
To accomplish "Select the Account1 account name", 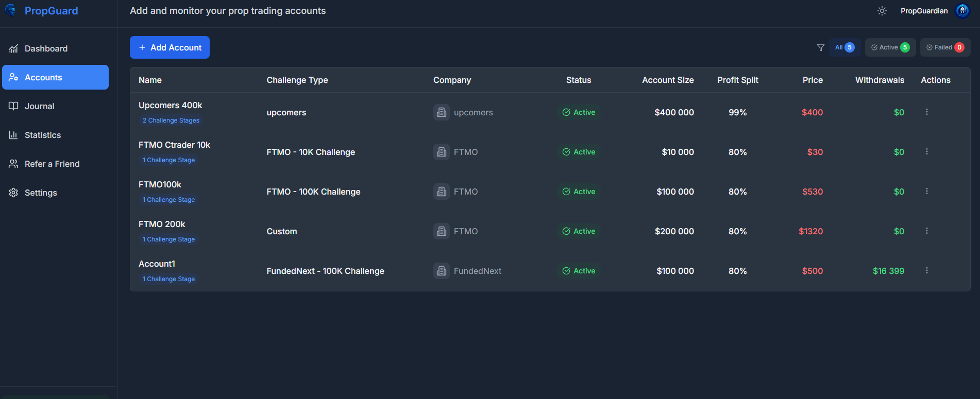I will point(157,264).
